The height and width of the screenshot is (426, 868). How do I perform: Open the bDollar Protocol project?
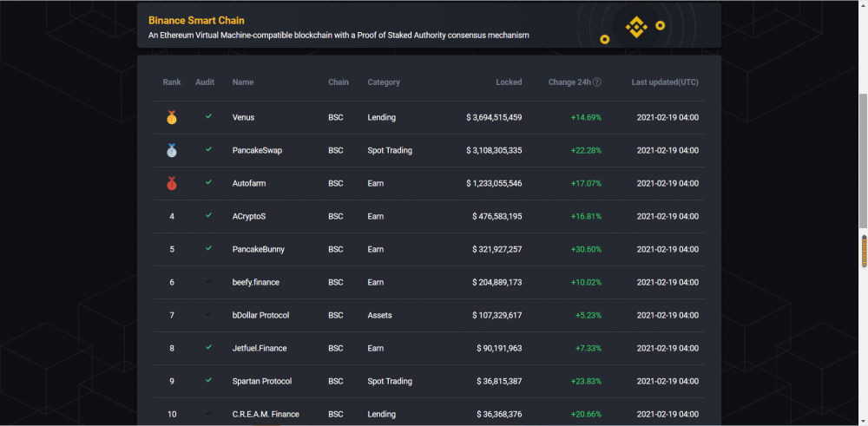click(x=260, y=315)
